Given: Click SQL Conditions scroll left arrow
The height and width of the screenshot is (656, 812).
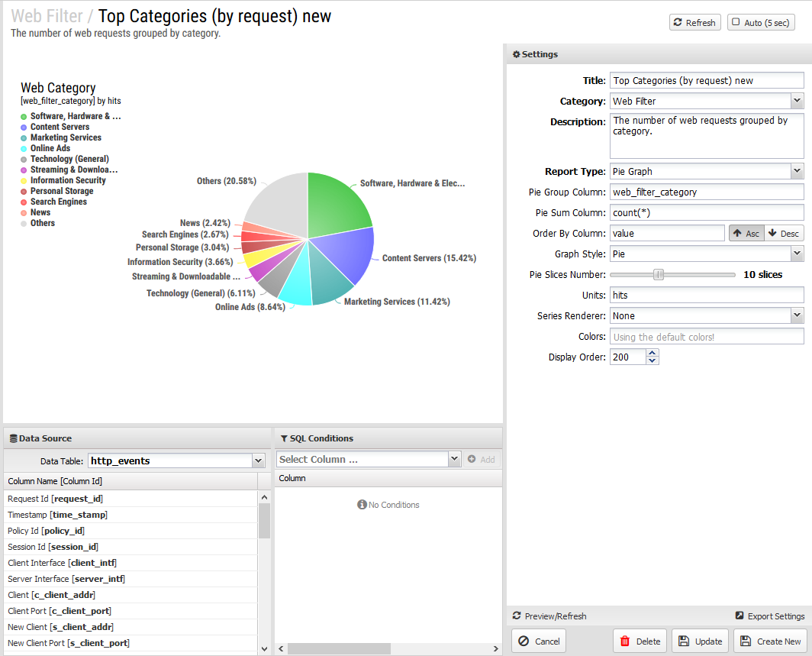Looking at the screenshot, I should tap(281, 649).
